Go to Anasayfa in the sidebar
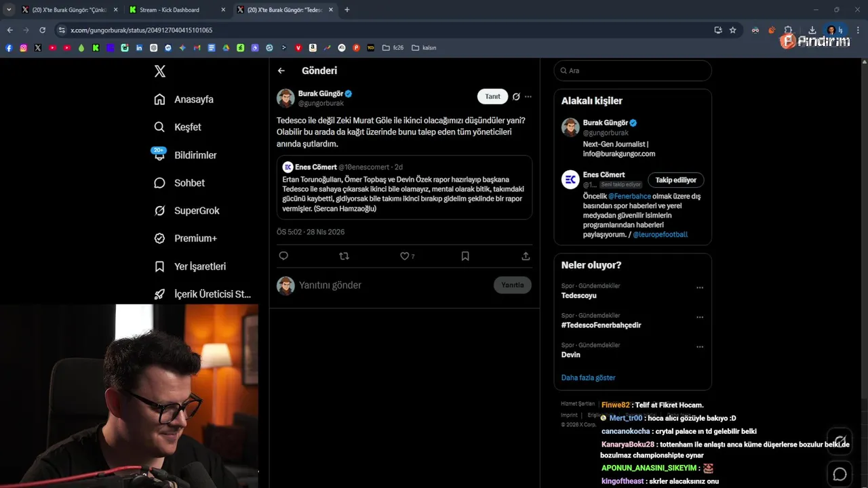The image size is (868, 488). (x=184, y=99)
